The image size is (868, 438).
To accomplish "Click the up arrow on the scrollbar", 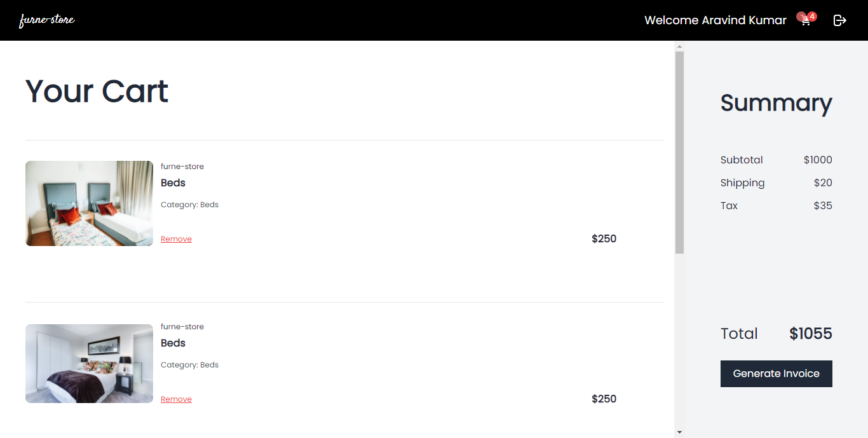I will click(x=679, y=46).
